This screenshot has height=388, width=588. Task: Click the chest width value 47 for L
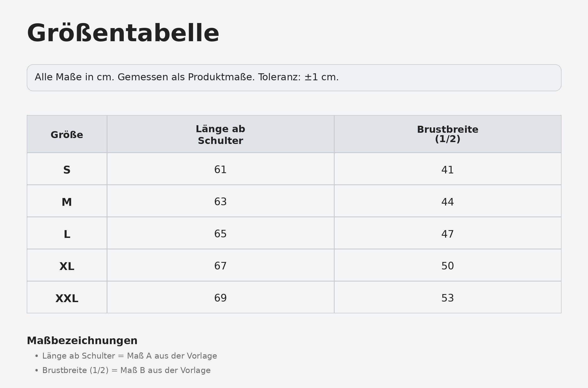(x=448, y=234)
